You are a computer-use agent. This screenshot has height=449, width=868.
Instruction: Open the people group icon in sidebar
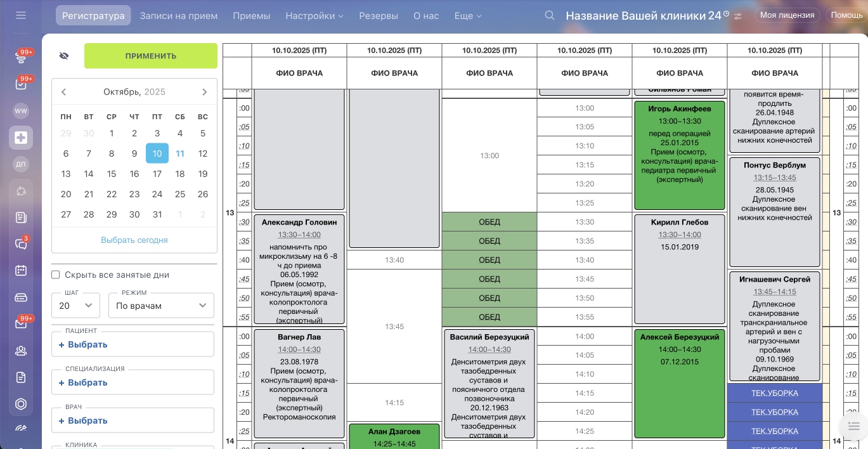pos(21,351)
